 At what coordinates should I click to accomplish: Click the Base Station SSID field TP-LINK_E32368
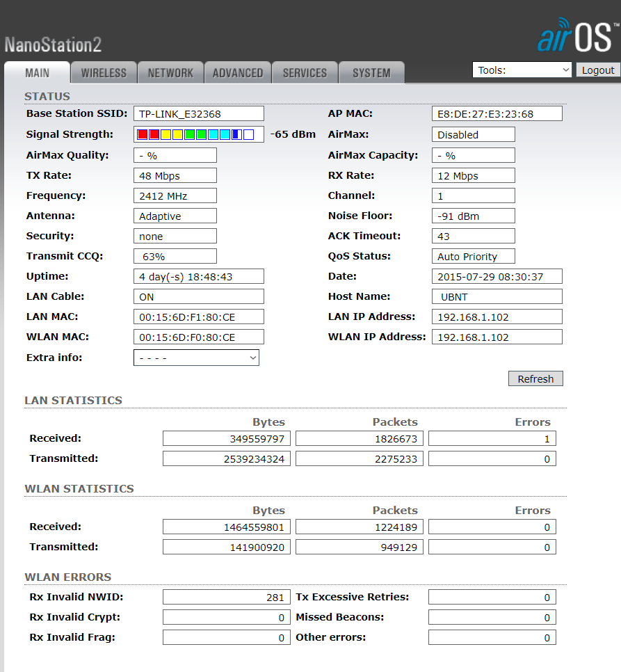click(199, 114)
